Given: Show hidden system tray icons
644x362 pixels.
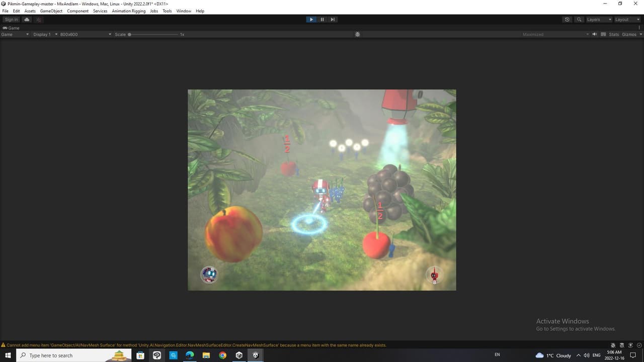Looking at the screenshot, I should pos(579,355).
